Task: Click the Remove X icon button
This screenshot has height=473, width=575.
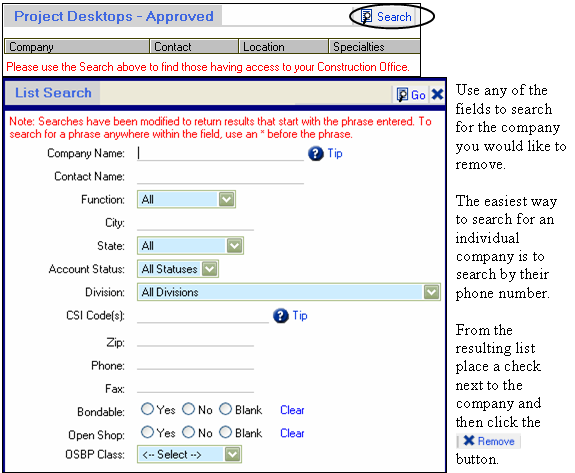Action: click(x=469, y=440)
